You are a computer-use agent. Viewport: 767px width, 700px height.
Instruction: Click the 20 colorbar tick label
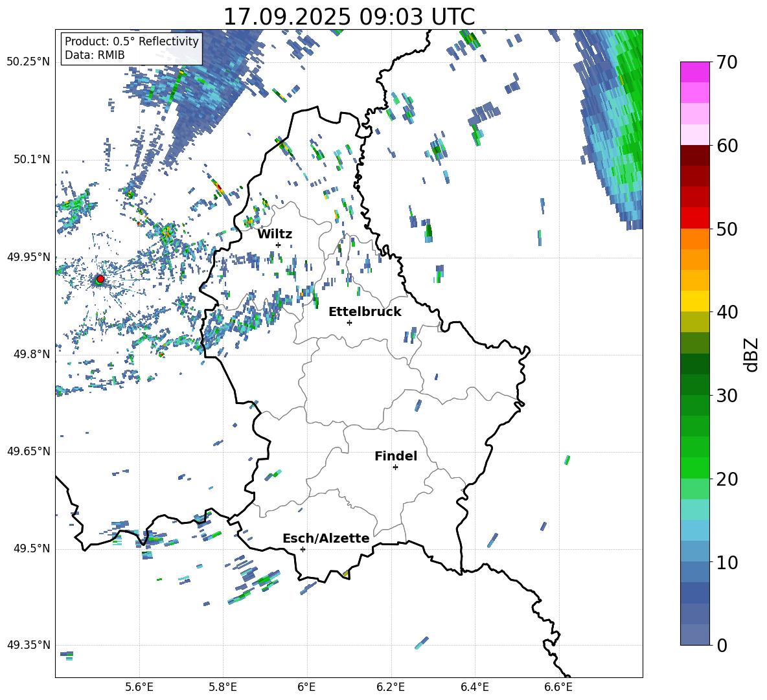coord(726,479)
